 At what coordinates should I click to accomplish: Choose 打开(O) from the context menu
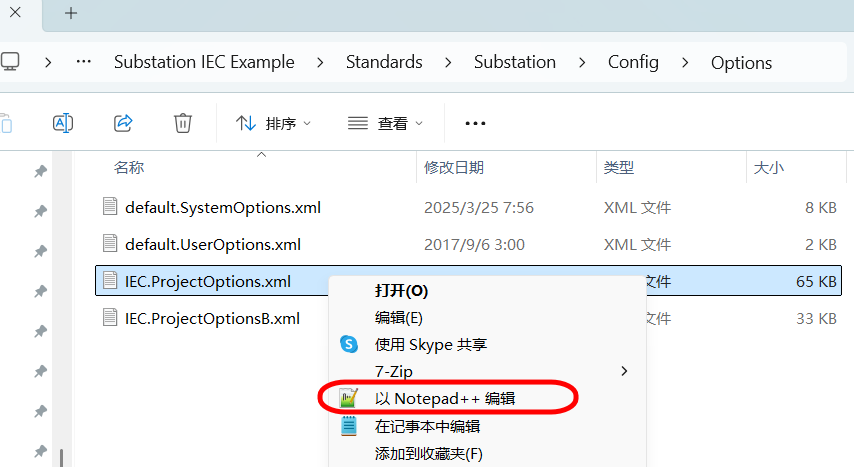pyautogui.click(x=401, y=291)
